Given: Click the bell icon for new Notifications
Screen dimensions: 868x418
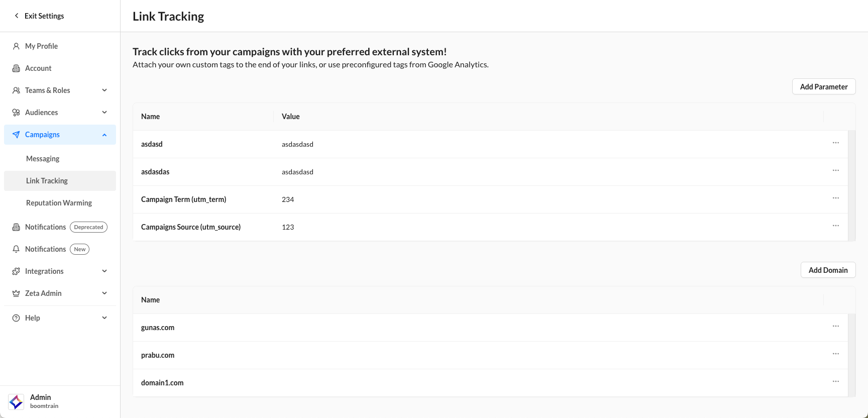Looking at the screenshot, I should 16,249.
